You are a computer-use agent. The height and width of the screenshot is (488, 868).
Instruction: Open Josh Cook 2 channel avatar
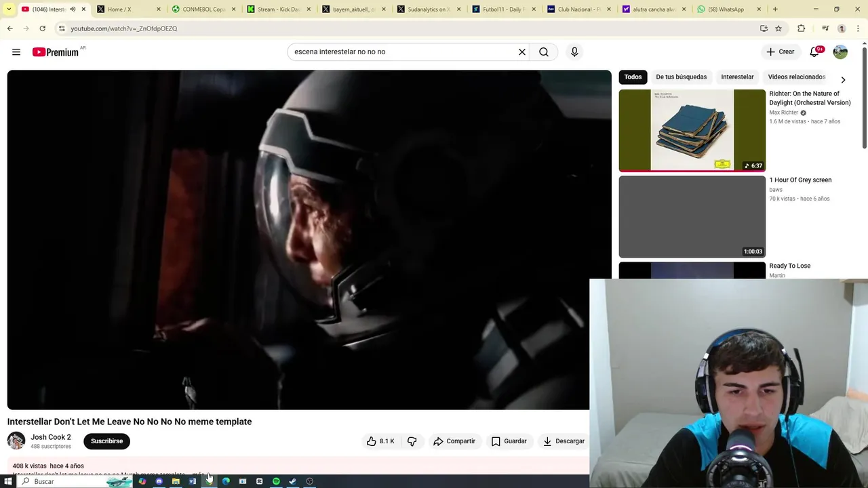pos(16,441)
